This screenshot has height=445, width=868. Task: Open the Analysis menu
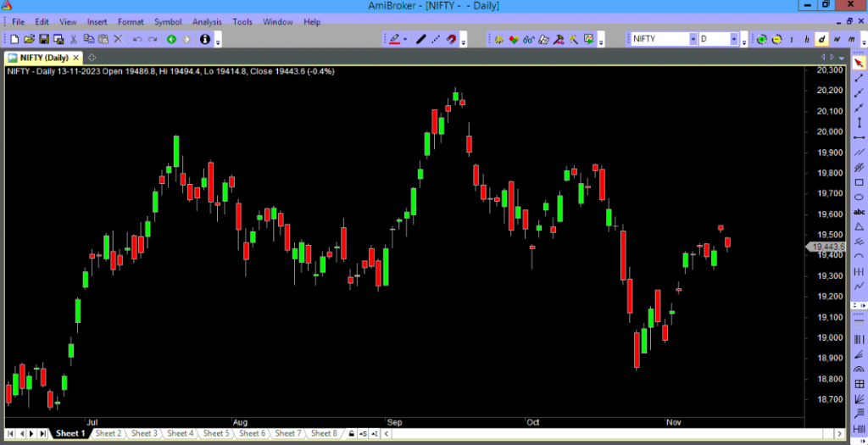207,22
